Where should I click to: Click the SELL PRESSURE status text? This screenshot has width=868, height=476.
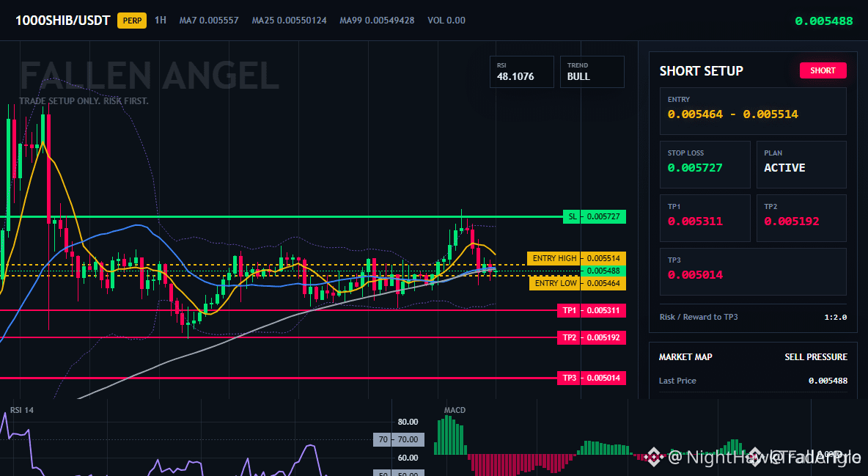pyautogui.click(x=815, y=357)
